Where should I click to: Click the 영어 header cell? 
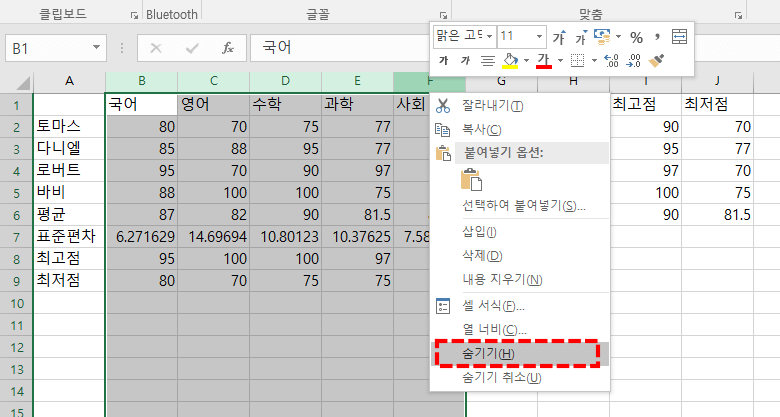pos(213,104)
